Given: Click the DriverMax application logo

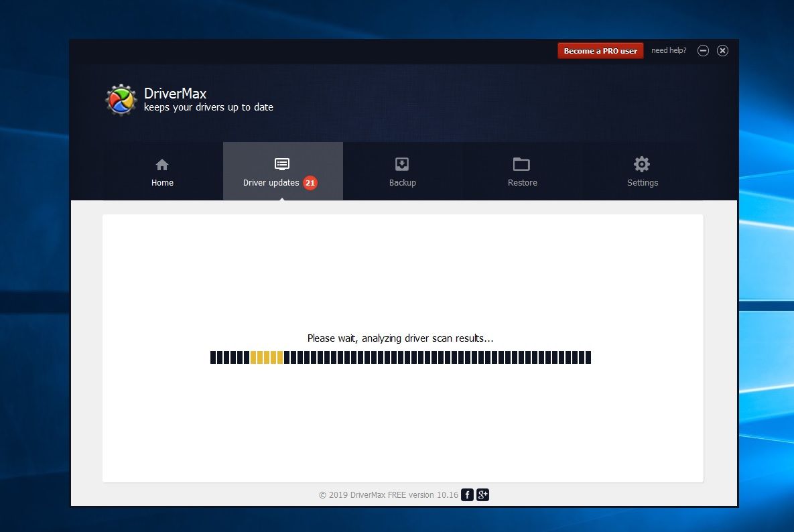Looking at the screenshot, I should (x=121, y=100).
